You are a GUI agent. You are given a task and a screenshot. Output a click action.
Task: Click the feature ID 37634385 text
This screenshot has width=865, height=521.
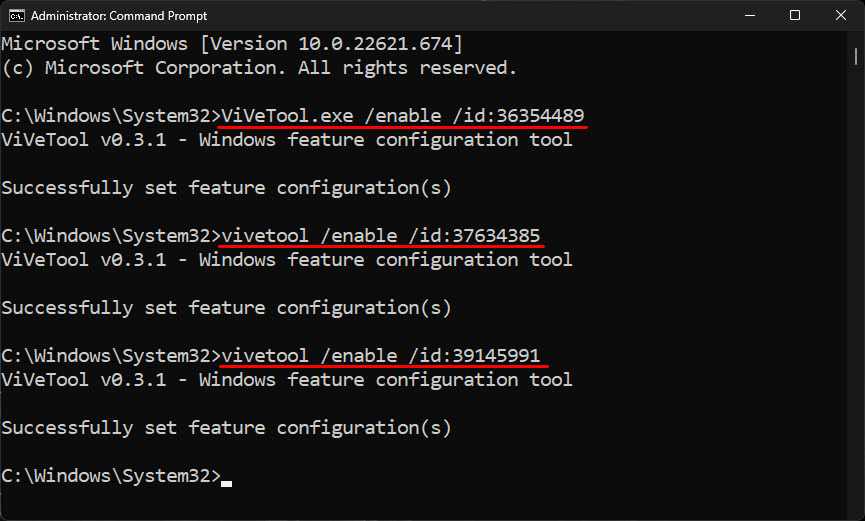click(496, 236)
